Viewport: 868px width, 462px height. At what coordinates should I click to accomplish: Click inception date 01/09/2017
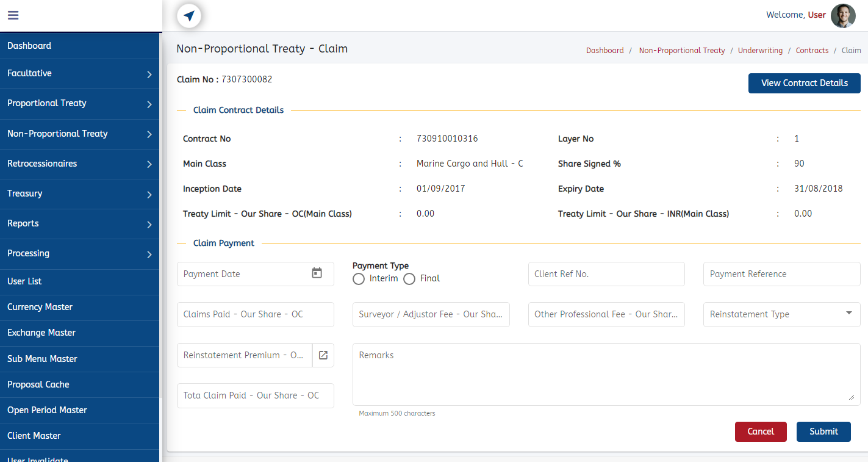pyautogui.click(x=440, y=189)
